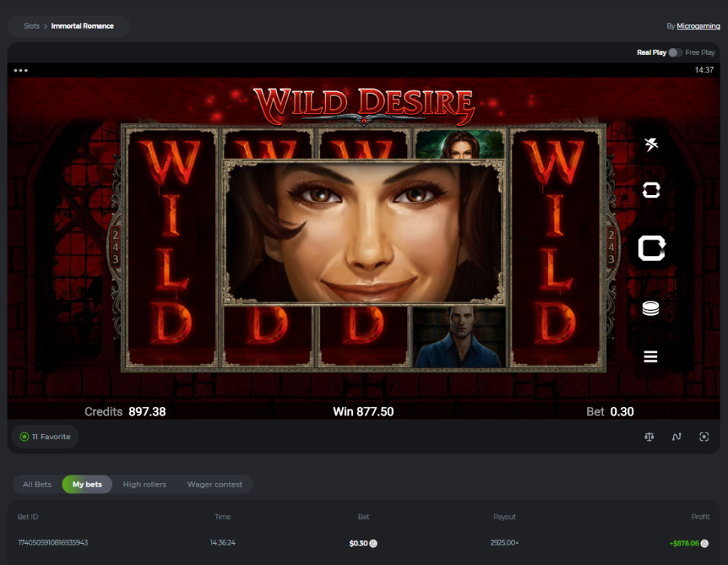Toggle quick spin lightning icon
The image size is (728, 565).
tap(651, 145)
